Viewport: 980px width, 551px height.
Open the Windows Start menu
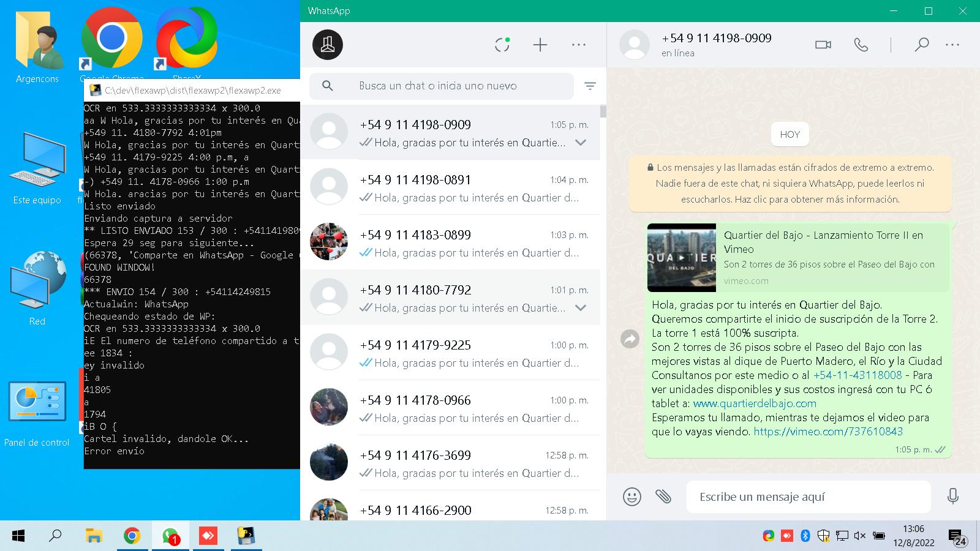(x=18, y=536)
